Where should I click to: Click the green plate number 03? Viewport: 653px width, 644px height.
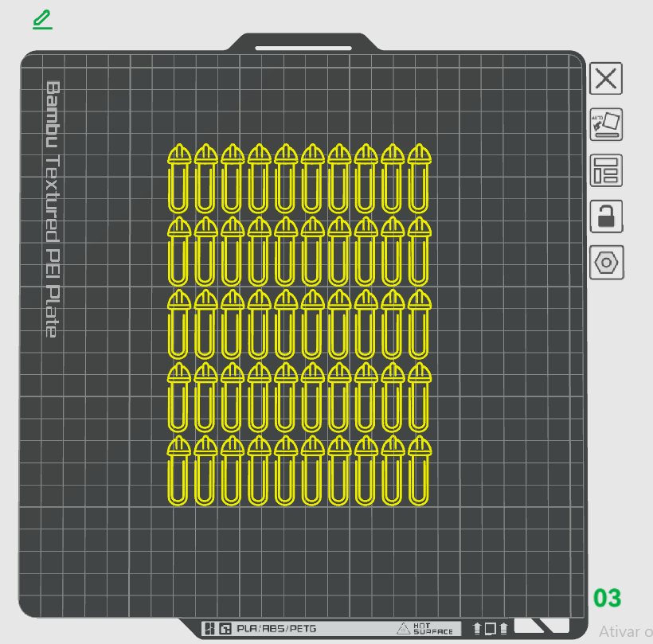[607, 598]
